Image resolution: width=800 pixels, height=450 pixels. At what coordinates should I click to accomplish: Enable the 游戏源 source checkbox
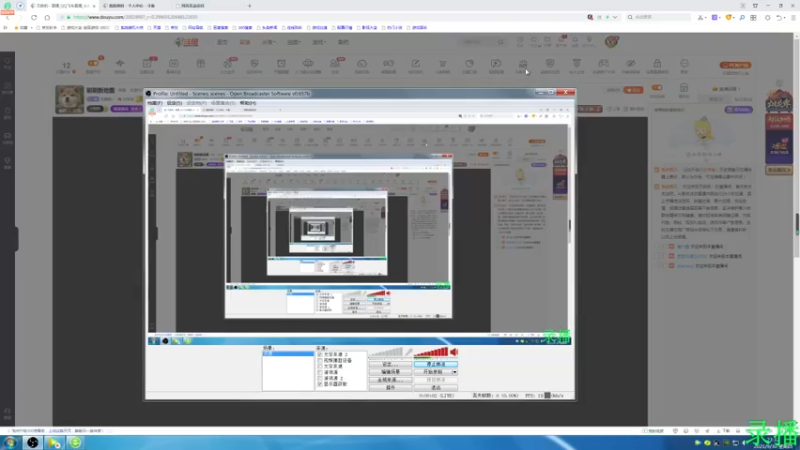pos(320,372)
